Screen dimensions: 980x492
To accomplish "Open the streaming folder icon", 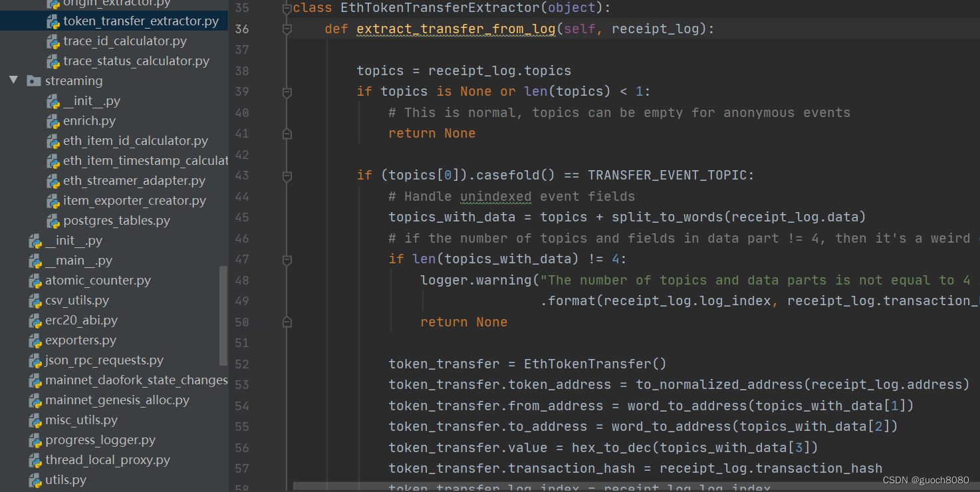I will click(x=34, y=81).
